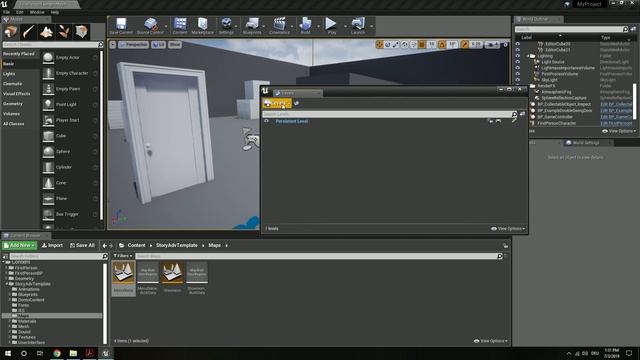Open the camera speed setting

(x=492, y=44)
